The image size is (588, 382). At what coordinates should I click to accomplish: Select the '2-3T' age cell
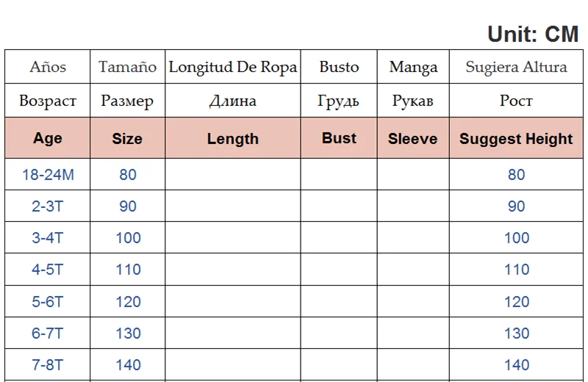point(48,206)
